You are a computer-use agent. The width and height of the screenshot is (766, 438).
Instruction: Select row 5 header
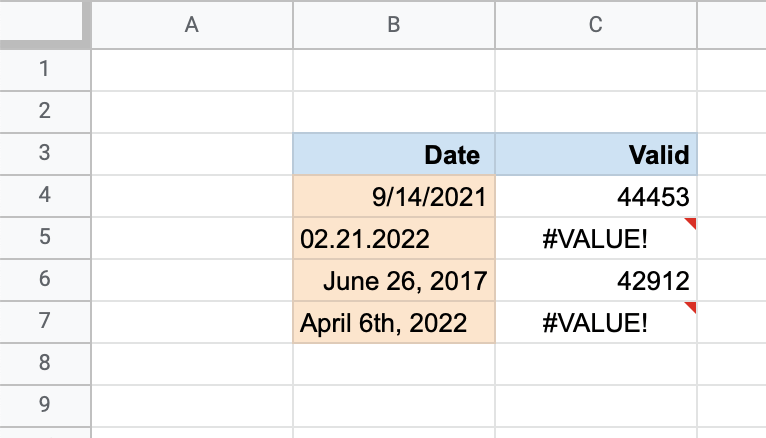point(45,238)
